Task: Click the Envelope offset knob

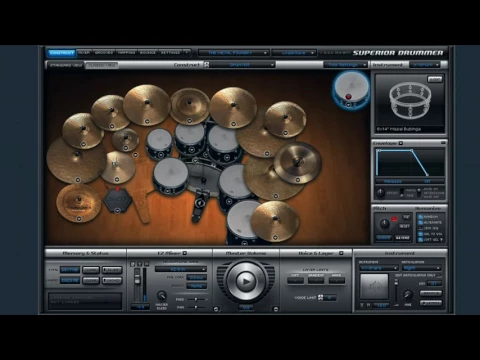Action: (x=380, y=193)
